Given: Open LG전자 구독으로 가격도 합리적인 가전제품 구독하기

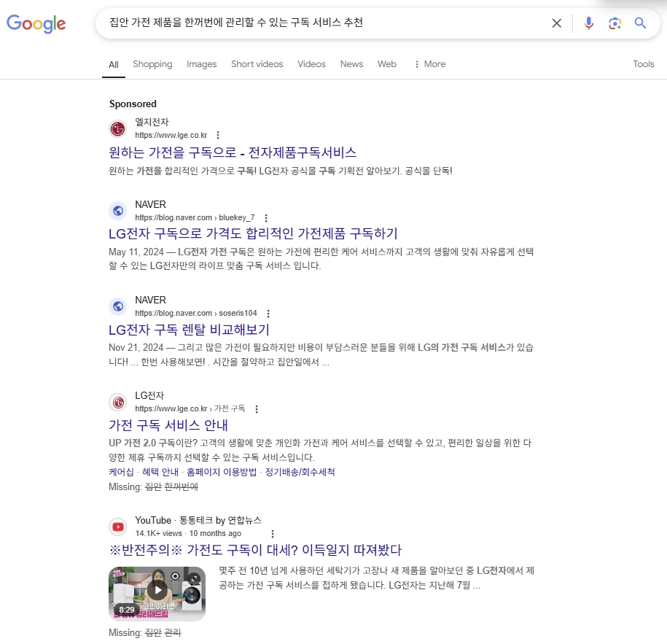Looking at the screenshot, I should [253, 233].
